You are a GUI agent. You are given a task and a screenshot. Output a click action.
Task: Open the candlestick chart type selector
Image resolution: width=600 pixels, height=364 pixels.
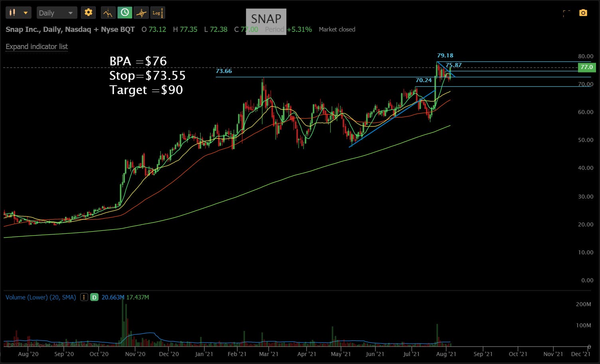[x=18, y=13]
